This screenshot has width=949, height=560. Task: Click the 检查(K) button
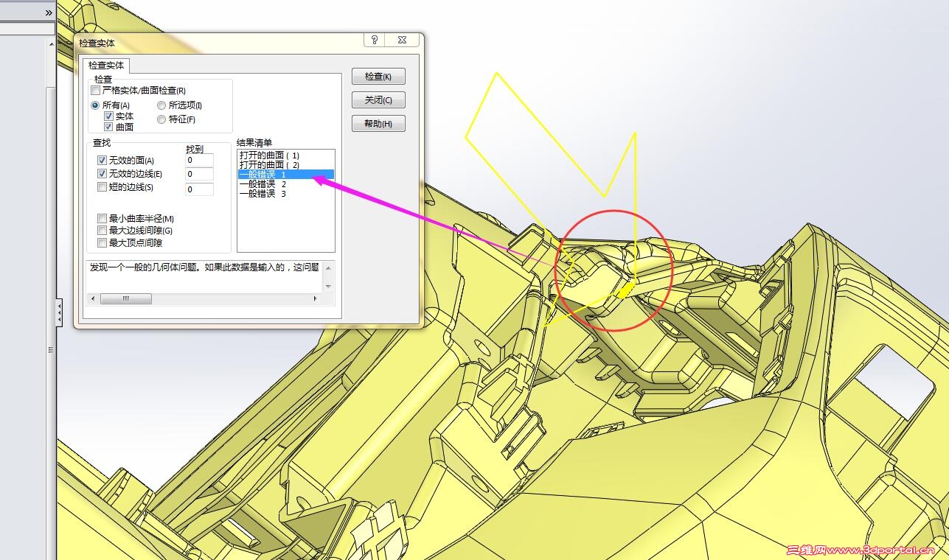pos(379,77)
